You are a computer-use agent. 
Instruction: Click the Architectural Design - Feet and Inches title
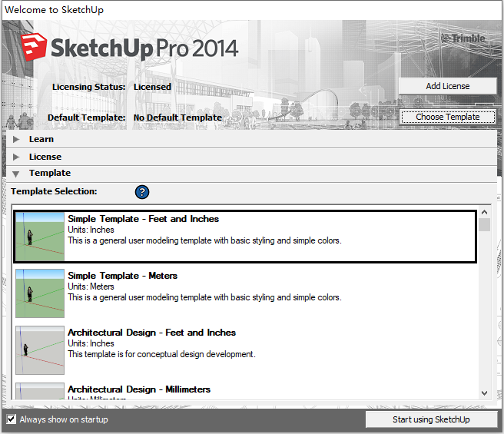point(151,333)
